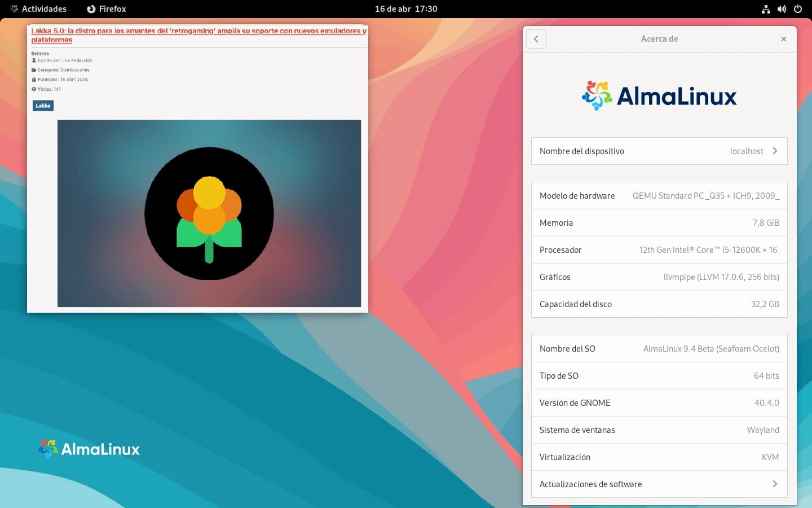This screenshot has width=812, height=508.
Task: Click the eye icon beside Visitas: 141
Action: click(34, 89)
